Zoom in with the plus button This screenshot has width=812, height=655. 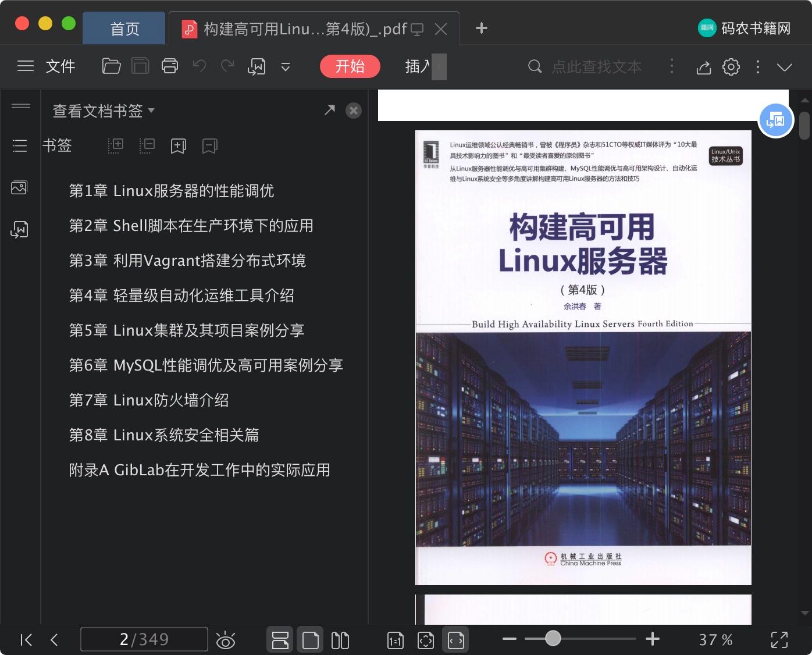(653, 639)
